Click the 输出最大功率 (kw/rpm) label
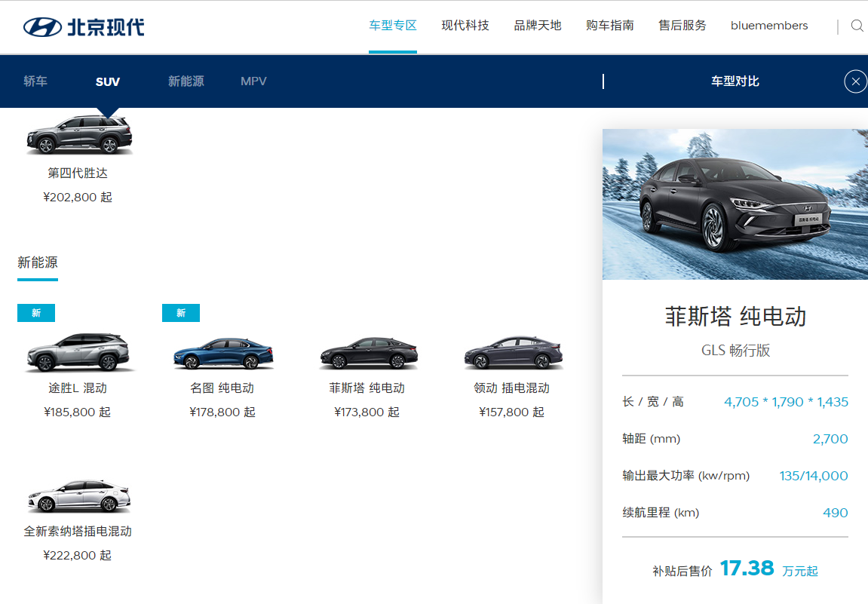Image resolution: width=868 pixels, height=604 pixels. tap(686, 476)
